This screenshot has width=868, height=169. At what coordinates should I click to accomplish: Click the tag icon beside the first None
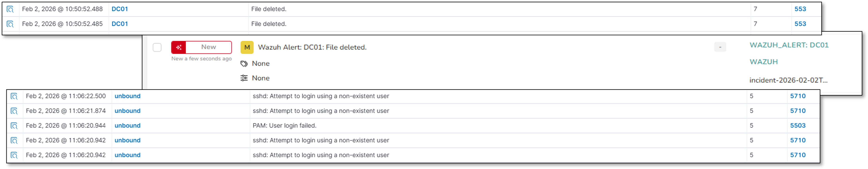click(x=244, y=64)
